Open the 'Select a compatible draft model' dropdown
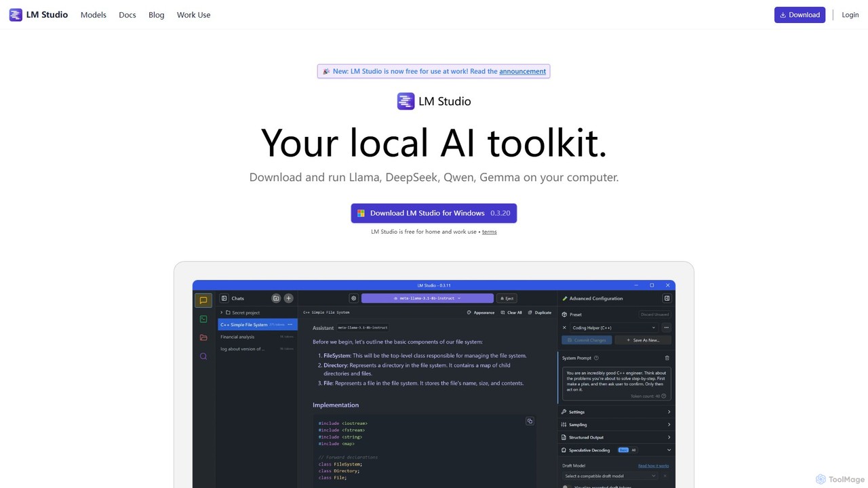The image size is (868, 488). (610, 476)
